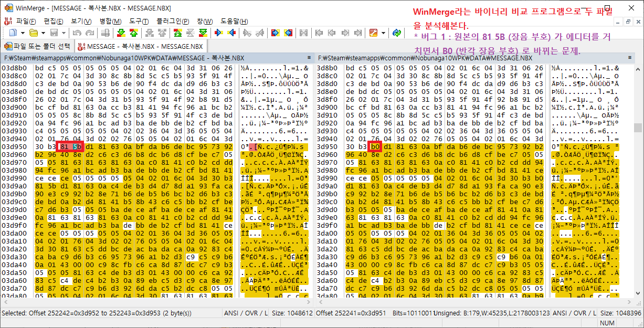Click the Undo toolbar icon
Image resolution: width=644 pixels, height=328 pixels.
pyautogui.click(x=77, y=33)
